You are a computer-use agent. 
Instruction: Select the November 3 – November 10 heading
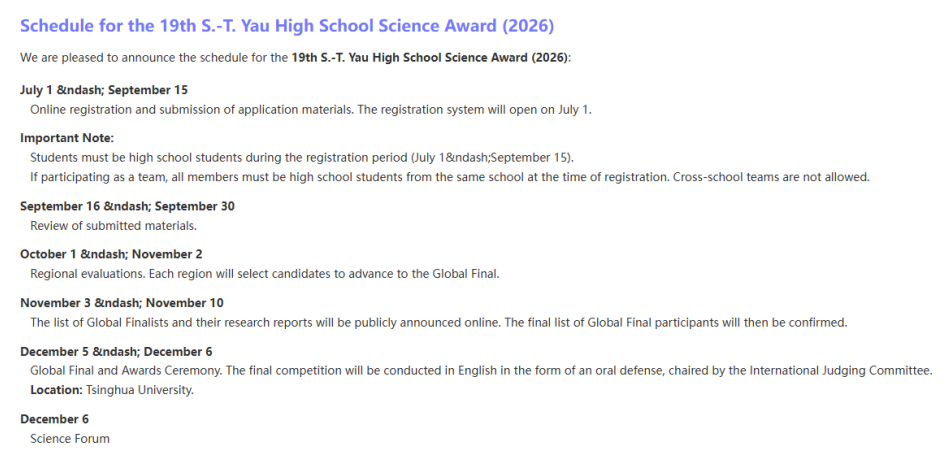pyautogui.click(x=122, y=303)
